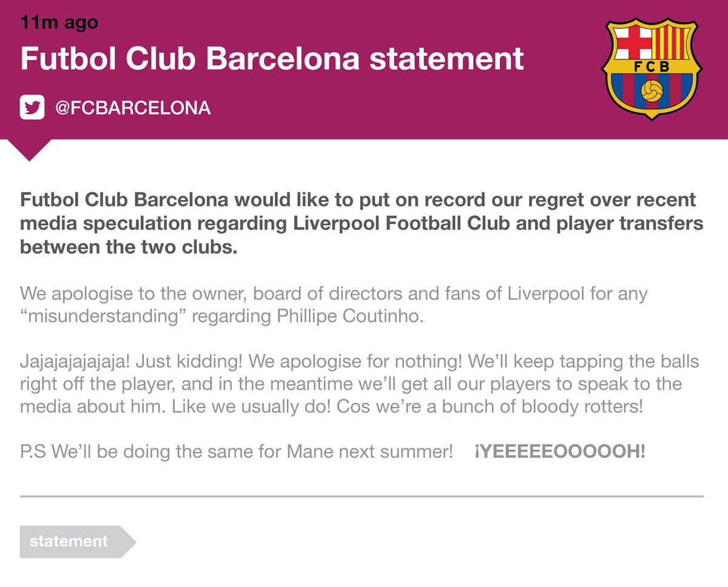
Task: Click the 11m ago timestamp
Action: click(59, 22)
